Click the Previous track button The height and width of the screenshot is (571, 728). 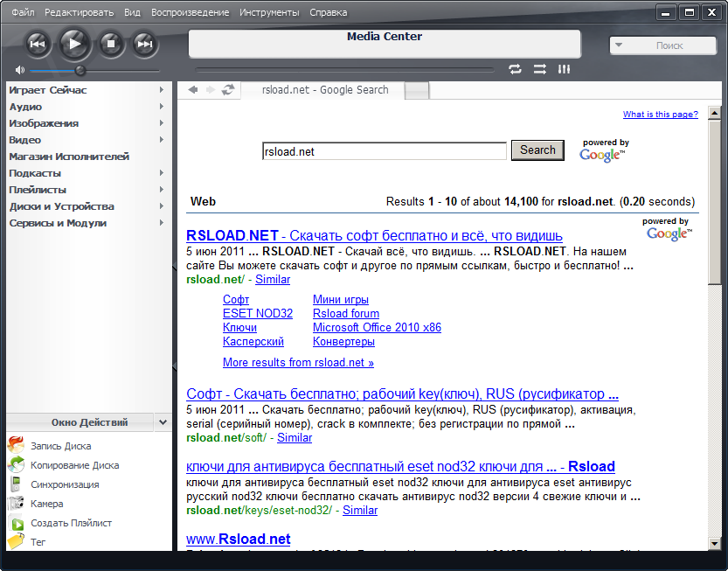[38, 44]
